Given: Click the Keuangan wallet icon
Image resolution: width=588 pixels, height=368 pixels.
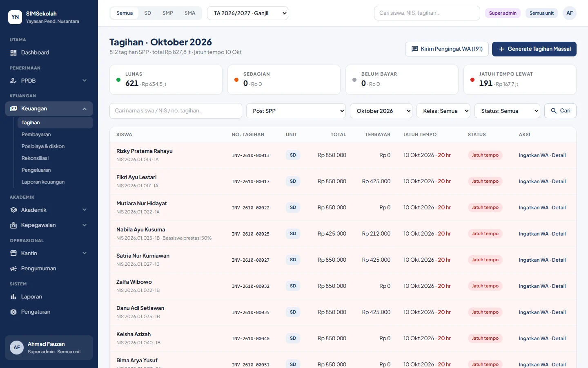Looking at the screenshot, I should coord(13,109).
